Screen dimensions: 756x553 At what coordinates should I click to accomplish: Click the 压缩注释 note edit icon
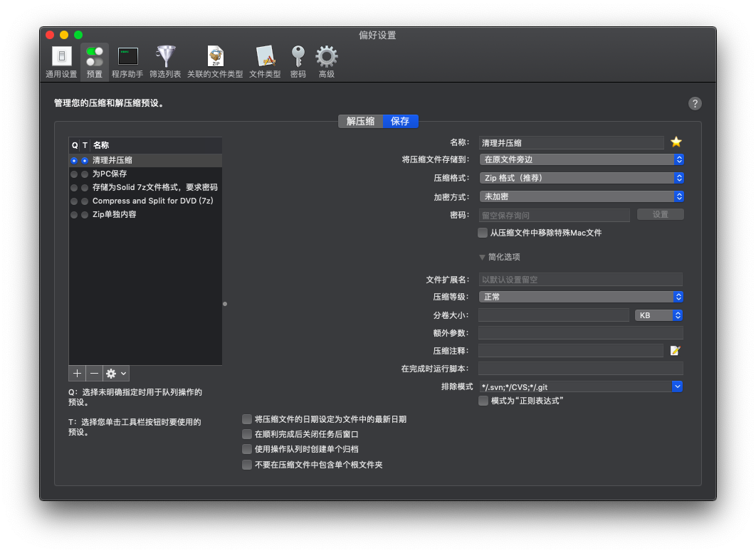[x=676, y=350]
